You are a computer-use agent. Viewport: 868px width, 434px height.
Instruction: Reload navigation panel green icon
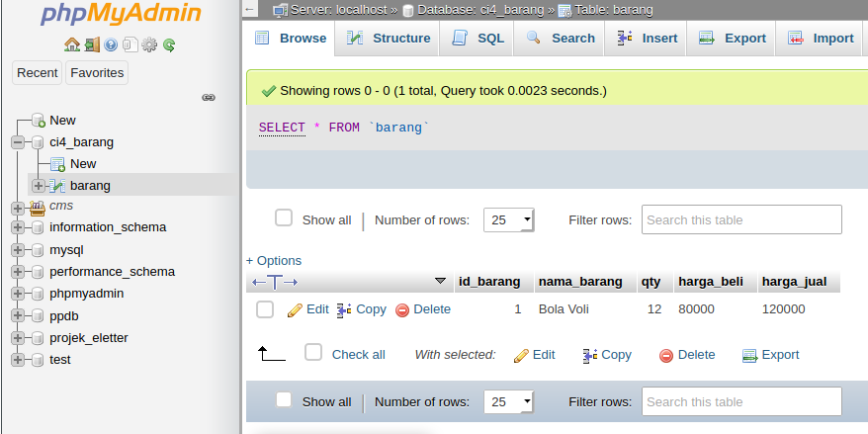169,44
